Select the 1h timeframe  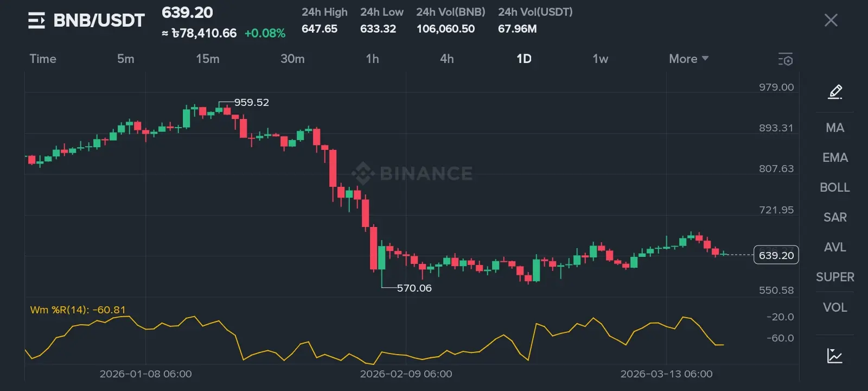372,59
